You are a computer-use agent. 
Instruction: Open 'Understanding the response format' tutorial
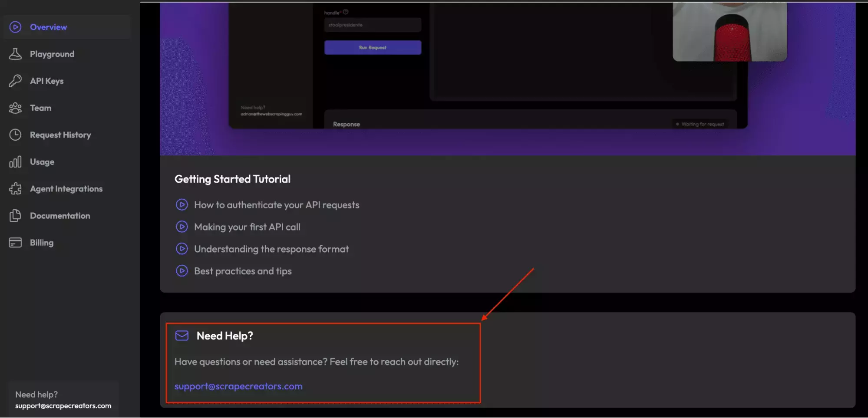pos(271,249)
